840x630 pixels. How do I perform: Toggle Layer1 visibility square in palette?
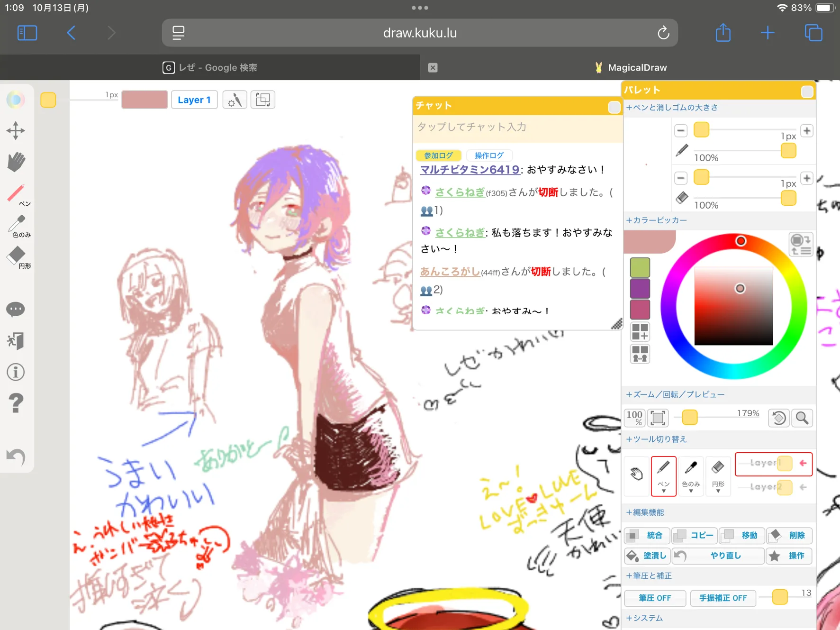(x=785, y=463)
